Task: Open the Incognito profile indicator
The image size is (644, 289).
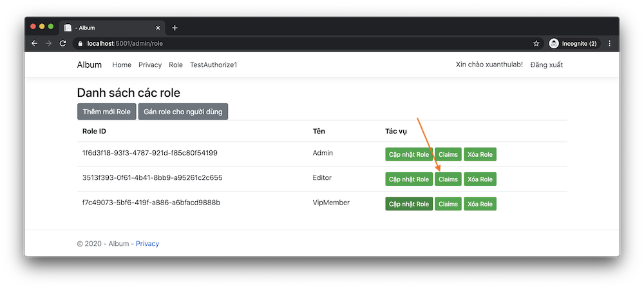Action: 574,43
